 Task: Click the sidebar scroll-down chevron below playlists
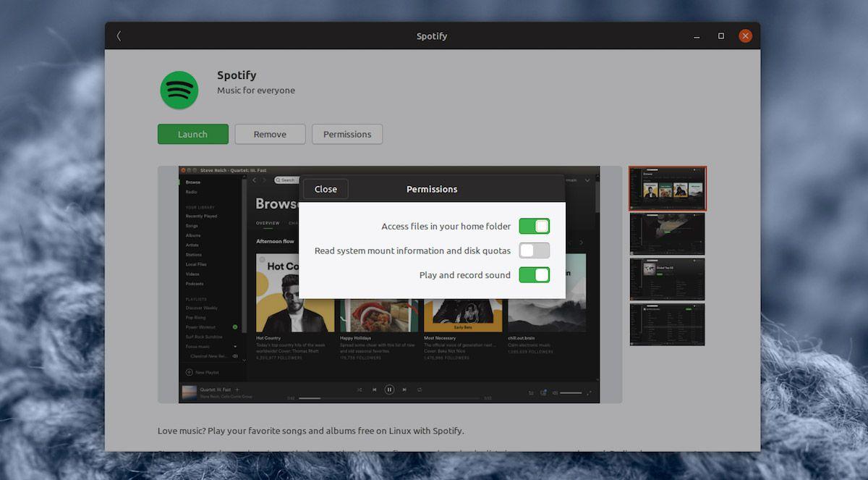(244, 360)
